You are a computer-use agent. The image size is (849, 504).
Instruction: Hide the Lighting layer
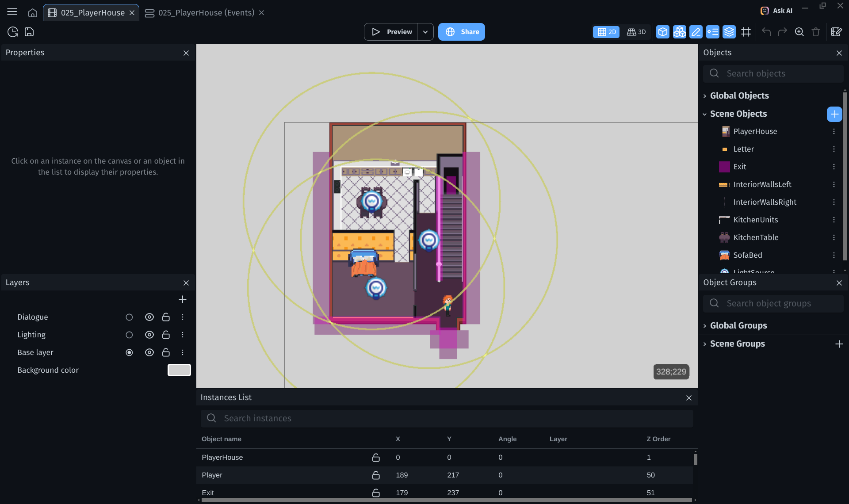(x=149, y=335)
